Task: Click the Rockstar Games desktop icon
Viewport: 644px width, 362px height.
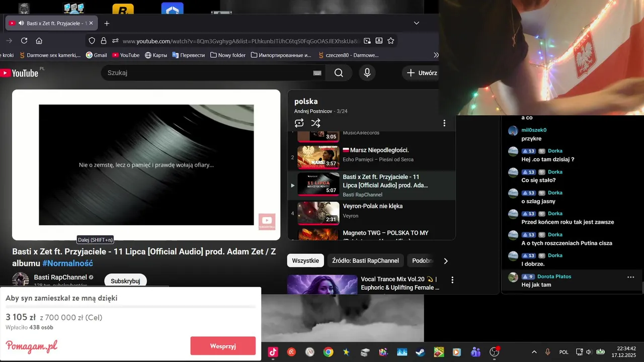Action: (x=123, y=9)
